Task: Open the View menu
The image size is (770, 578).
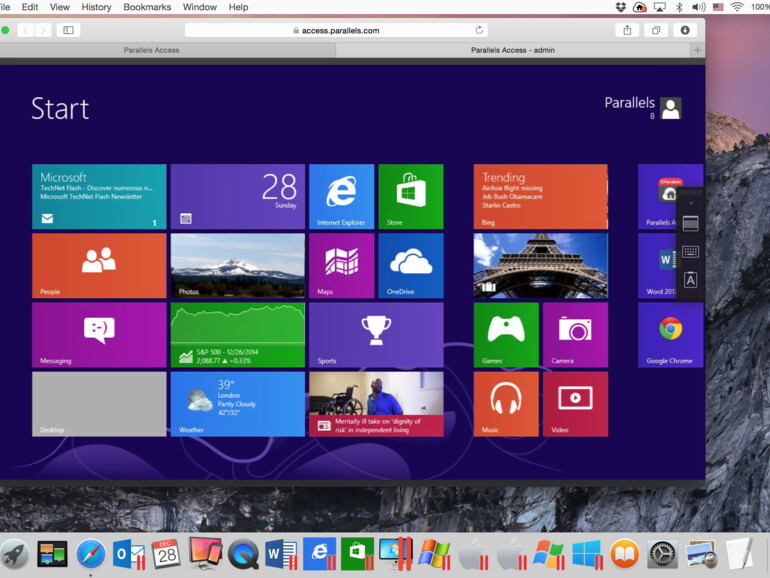Action: point(59,7)
